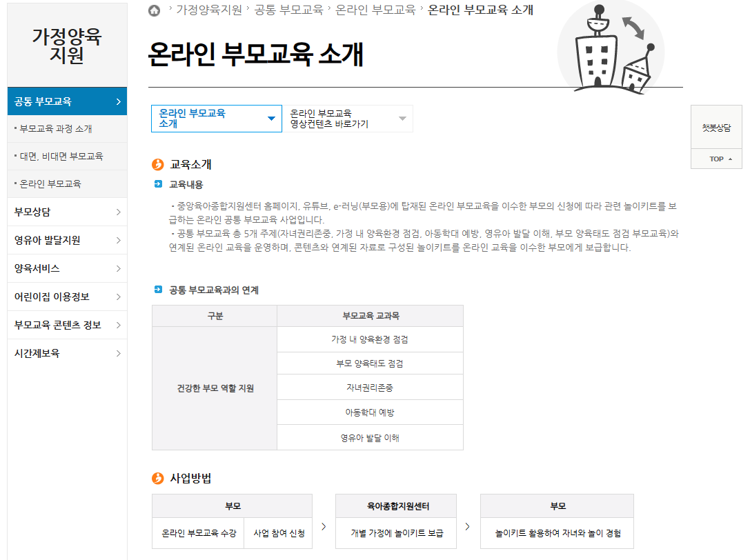Open the 온라인 부모교육 소개 dropdown
The width and height of the screenshot is (750, 560).
(216, 119)
